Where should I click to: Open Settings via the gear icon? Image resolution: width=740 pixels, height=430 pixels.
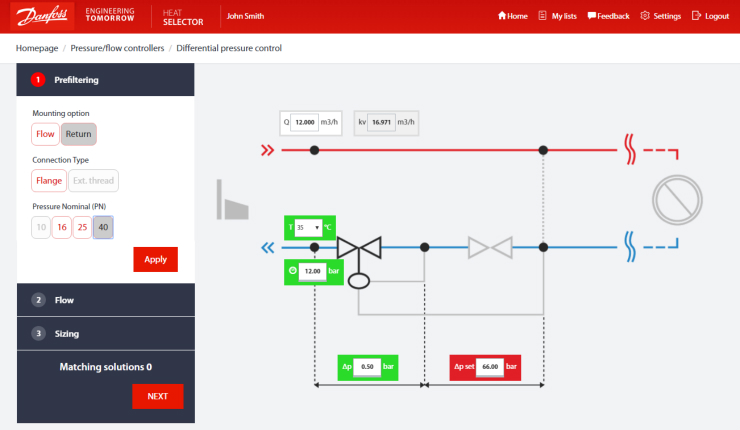pyautogui.click(x=645, y=16)
